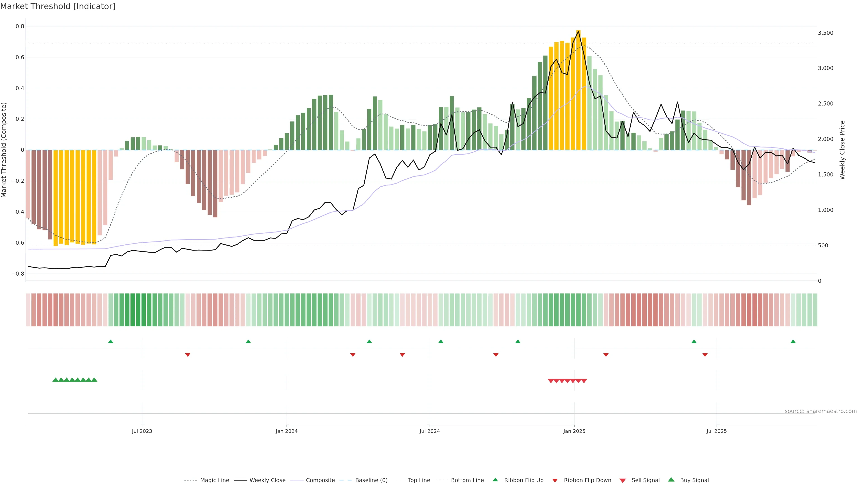Click the Jan 2025 x-axis label
This screenshot has height=488, width=868.
(x=574, y=431)
